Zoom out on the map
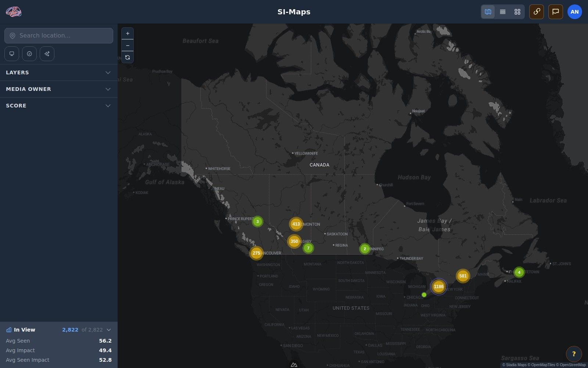This screenshot has height=368, width=588. [x=128, y=45]
